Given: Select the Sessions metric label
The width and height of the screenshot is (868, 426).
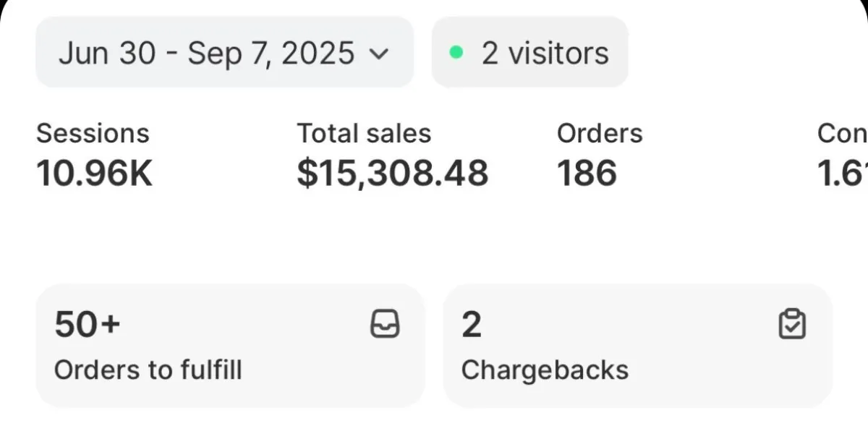Looking at the screenshot, I should pyautogui.click(x=93, y=133).
